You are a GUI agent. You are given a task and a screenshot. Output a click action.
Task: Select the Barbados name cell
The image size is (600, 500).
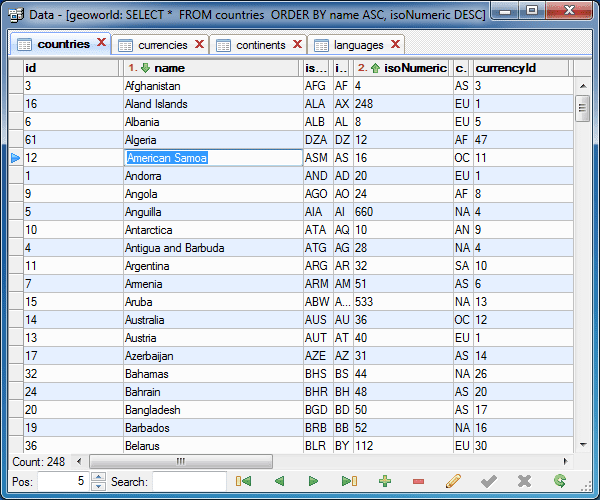213,427
